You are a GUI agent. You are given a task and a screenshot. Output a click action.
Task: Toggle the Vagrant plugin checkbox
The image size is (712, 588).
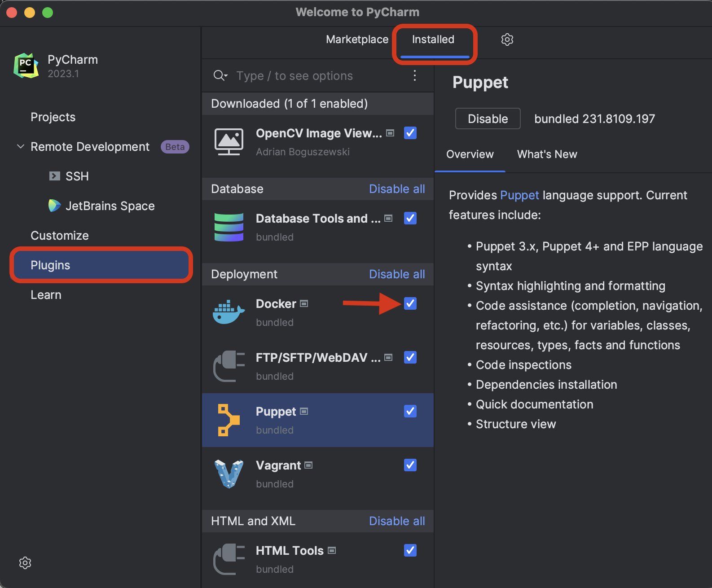click(x=410, y=465)
